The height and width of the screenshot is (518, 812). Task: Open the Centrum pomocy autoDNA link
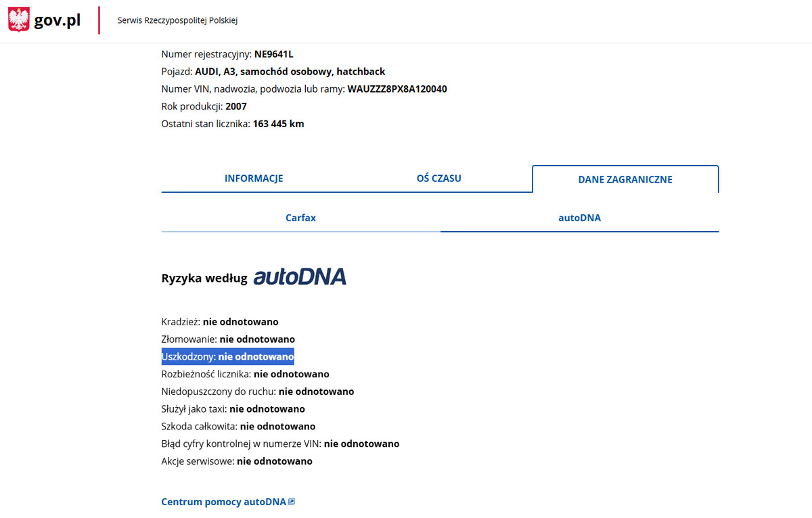click(x=223, y=502)
